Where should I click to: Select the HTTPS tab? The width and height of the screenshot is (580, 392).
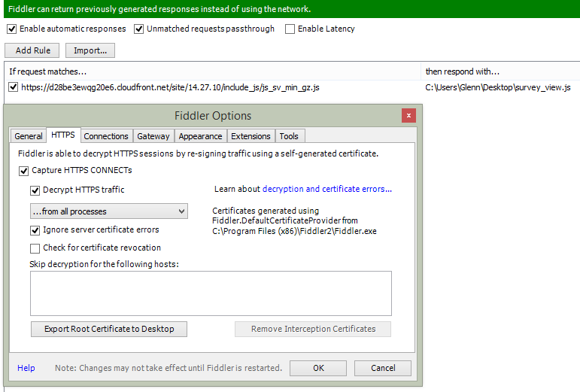point(63,135)
